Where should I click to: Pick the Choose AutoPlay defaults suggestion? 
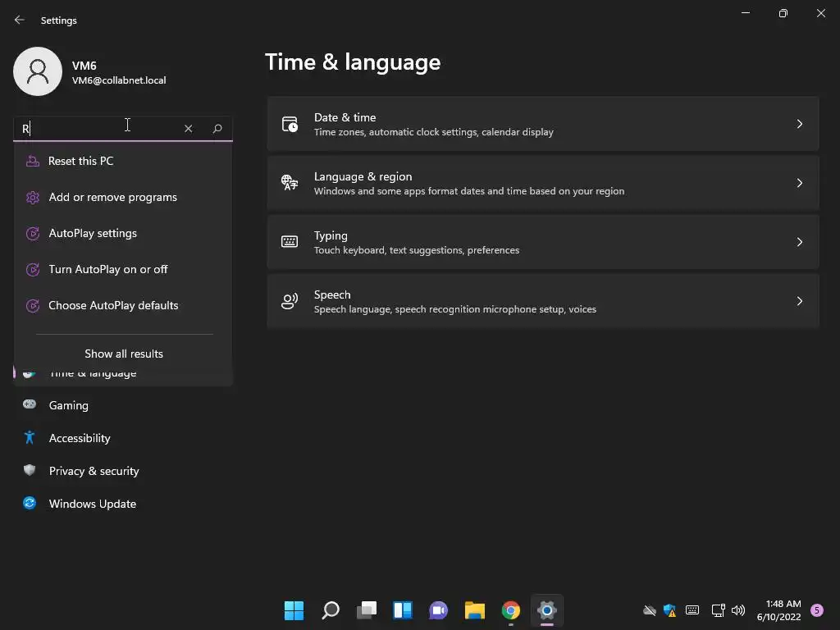(x=123, y=305)
